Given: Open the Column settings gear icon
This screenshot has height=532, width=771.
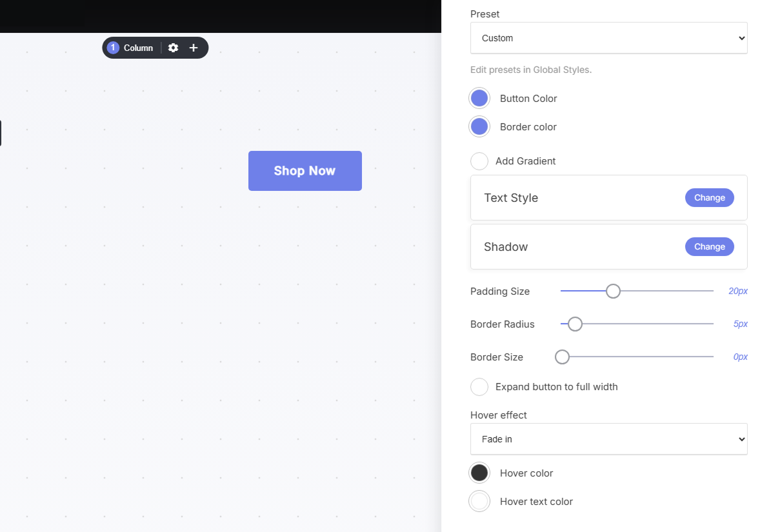Looking at the screenshot, I should point(173,48).
